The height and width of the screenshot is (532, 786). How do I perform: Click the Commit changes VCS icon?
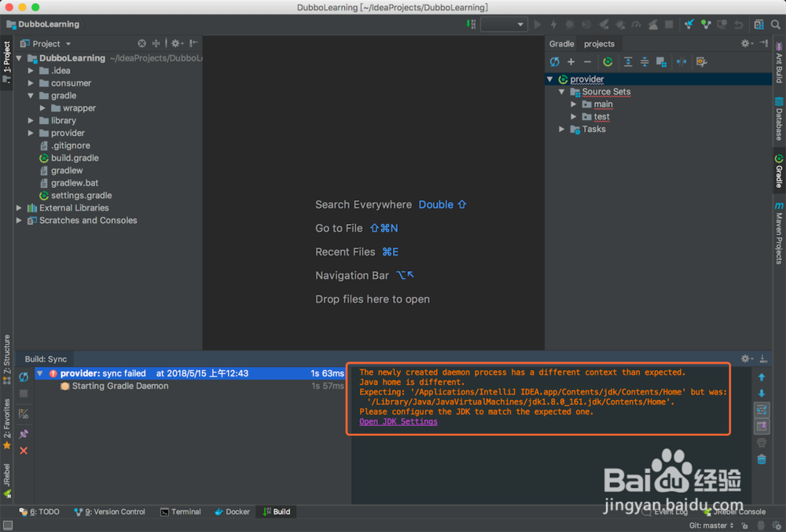click(706, 24)
